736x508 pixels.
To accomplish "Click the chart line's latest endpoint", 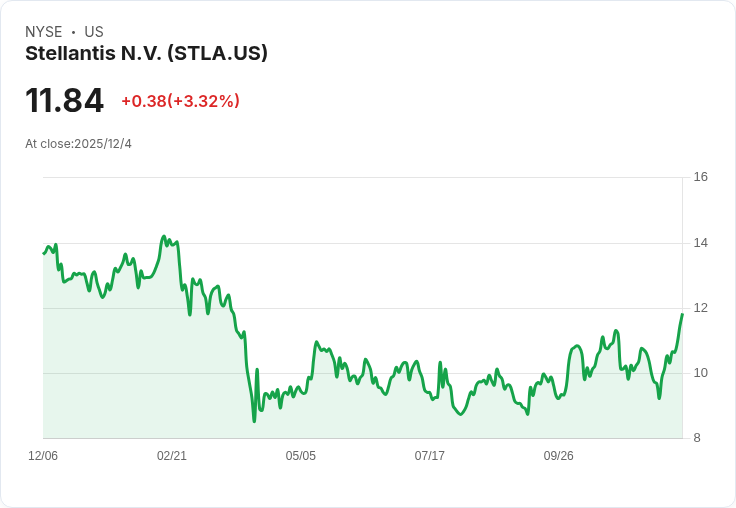I will click(x=682, y=314).
